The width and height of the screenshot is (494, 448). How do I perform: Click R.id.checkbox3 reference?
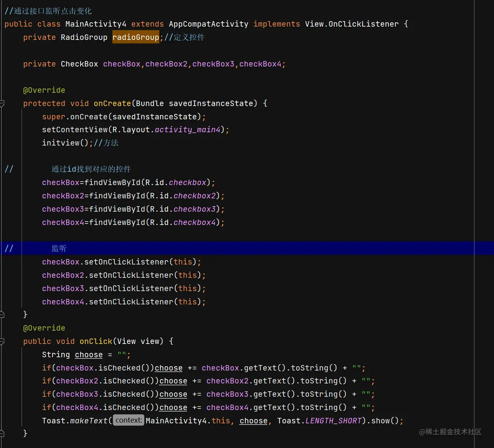(183, 209)
